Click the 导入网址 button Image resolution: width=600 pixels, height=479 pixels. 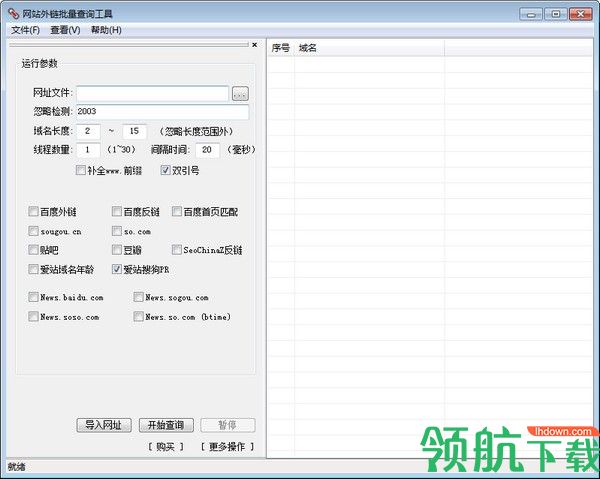(104, 425)
